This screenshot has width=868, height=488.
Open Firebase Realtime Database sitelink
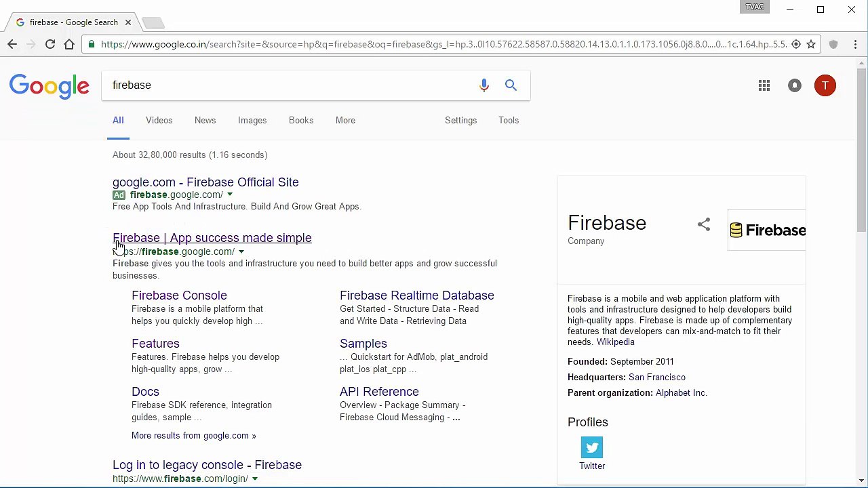[x=417, y=296]
